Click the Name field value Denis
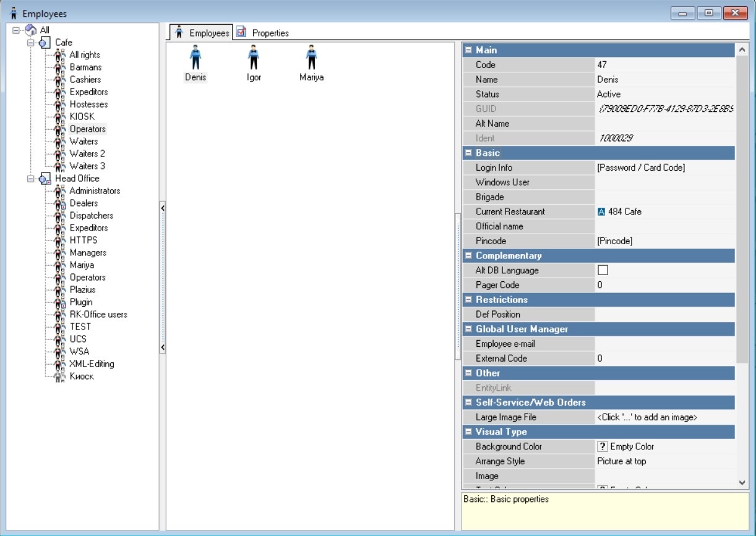The image size is (756, 536). [x=608, y=80]
